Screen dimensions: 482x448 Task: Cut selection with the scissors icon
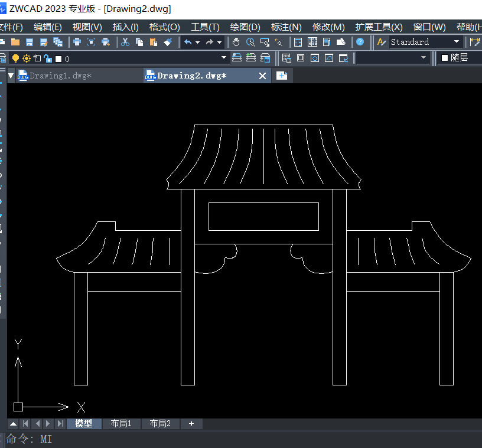point(125,42)
